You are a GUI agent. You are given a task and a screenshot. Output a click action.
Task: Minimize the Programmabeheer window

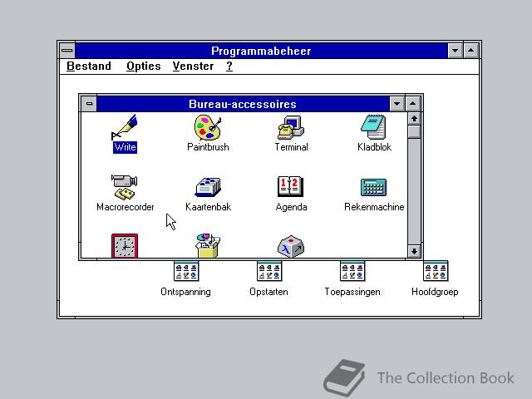(455, 51)
